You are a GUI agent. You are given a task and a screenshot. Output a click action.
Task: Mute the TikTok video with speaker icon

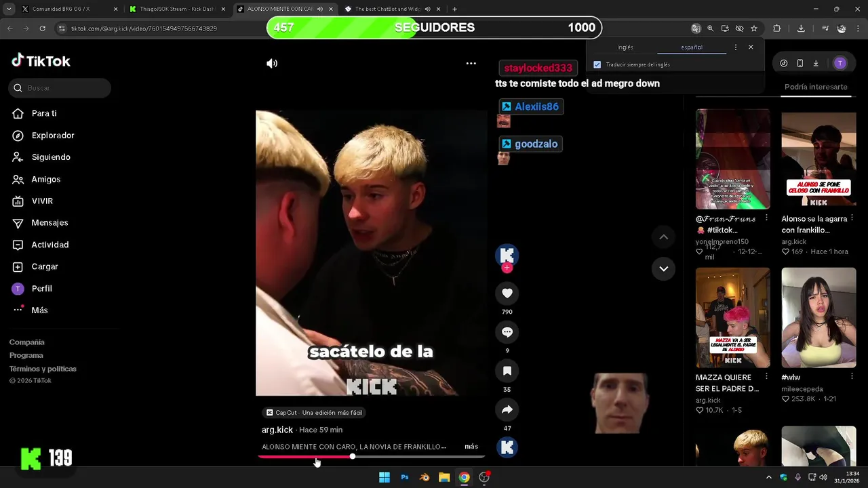click(272, 63)
